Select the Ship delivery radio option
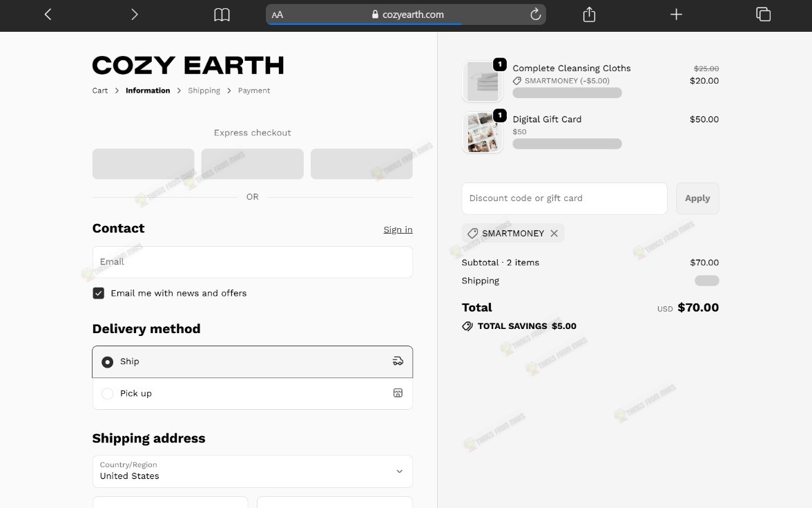This screenshot has width=812, height=508. click(107, 362)
